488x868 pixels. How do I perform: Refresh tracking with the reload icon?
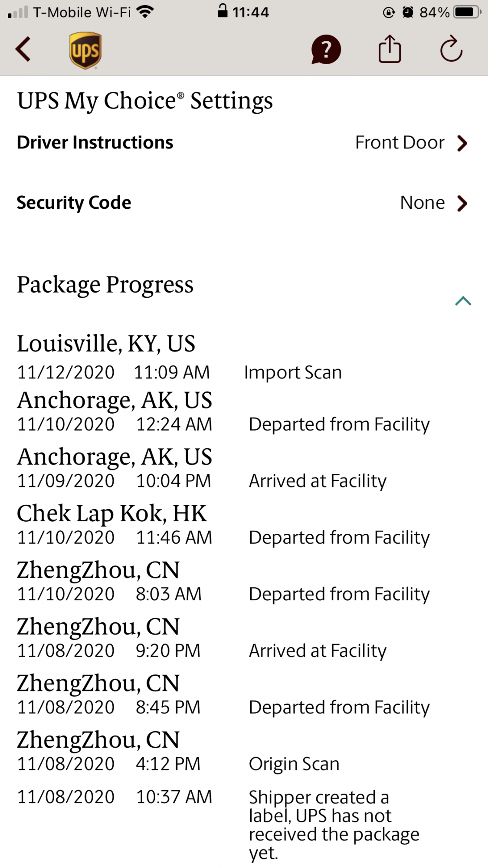pyautogui.click(x=451, y=49)
